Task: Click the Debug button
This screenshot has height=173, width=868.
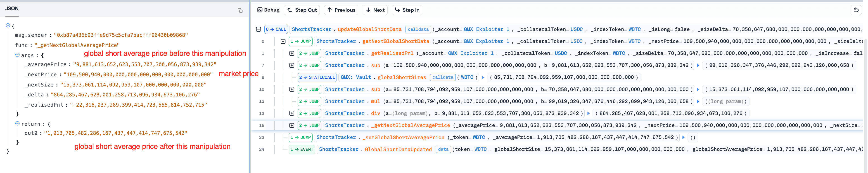Action: tap(268, 10)
